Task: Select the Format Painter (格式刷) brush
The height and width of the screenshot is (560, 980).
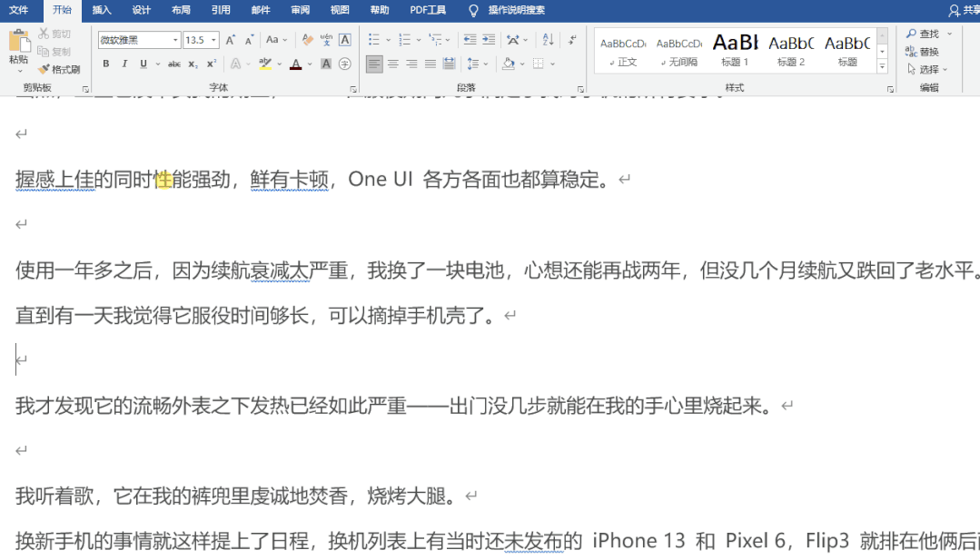Action: (x=43, y=69)
